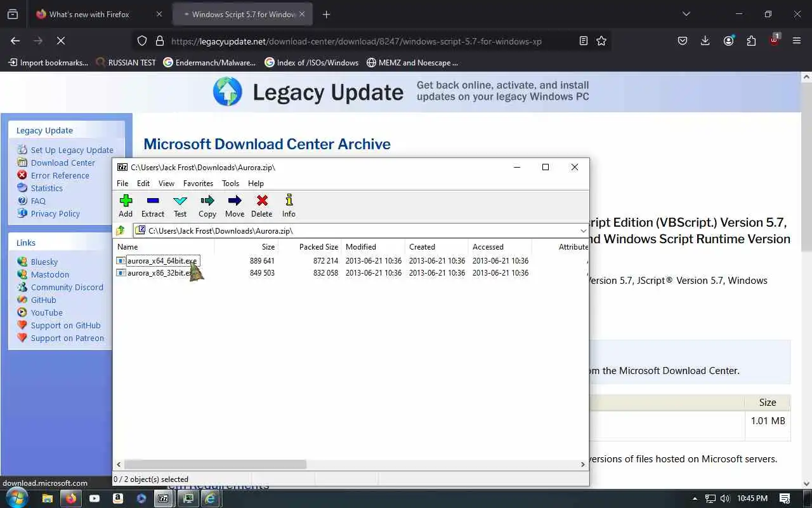Open 7-Zip Edit menu

pos(143,184)
